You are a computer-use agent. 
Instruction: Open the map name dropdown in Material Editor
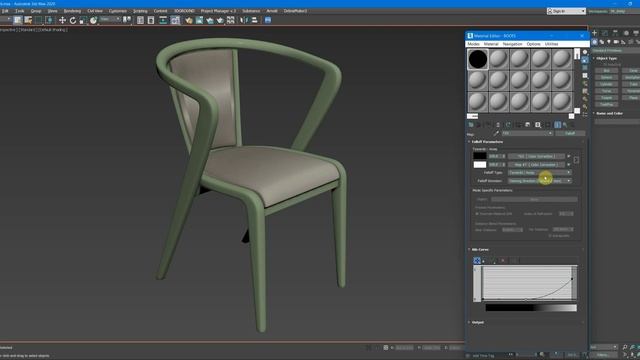(x=527, y=133)
